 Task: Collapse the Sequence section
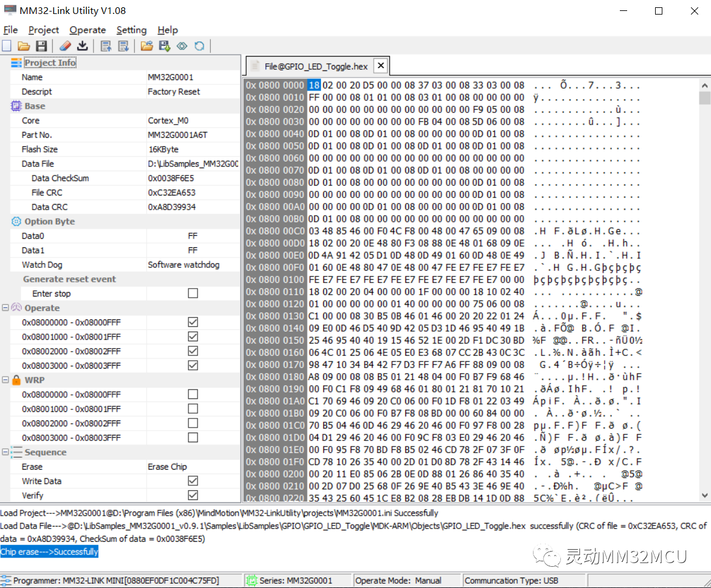[5, 452]
